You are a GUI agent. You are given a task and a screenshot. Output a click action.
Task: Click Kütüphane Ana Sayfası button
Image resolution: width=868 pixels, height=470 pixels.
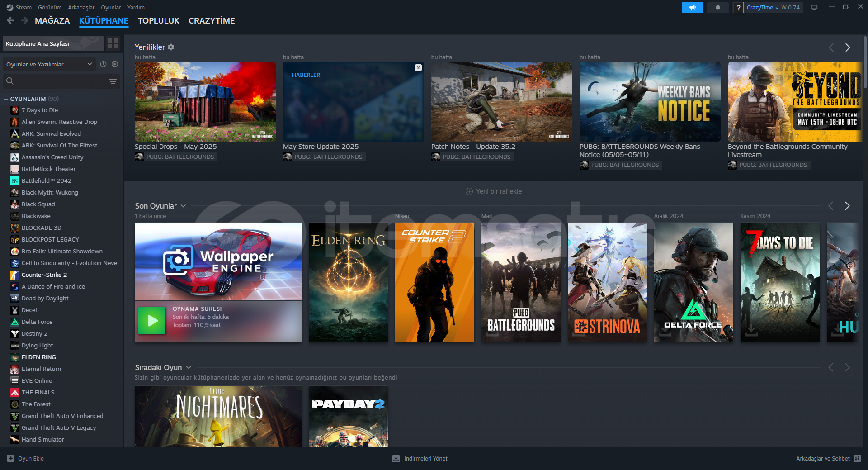(x=53, y=43)
